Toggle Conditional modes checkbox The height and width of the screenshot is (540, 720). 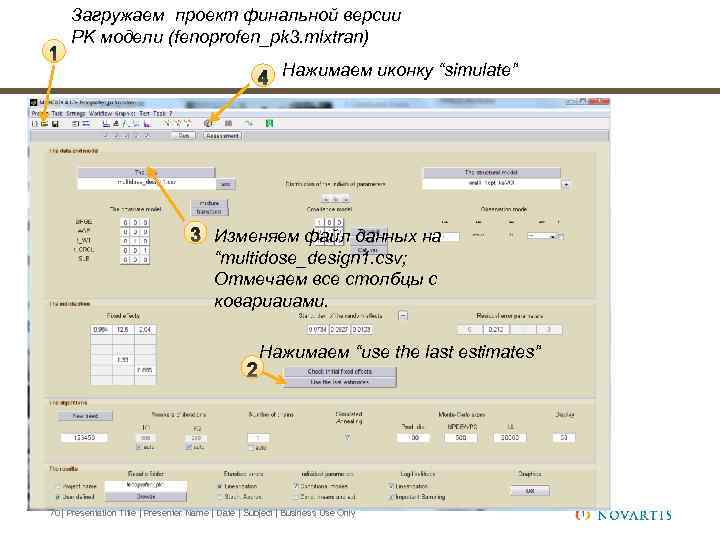(296, 486)
